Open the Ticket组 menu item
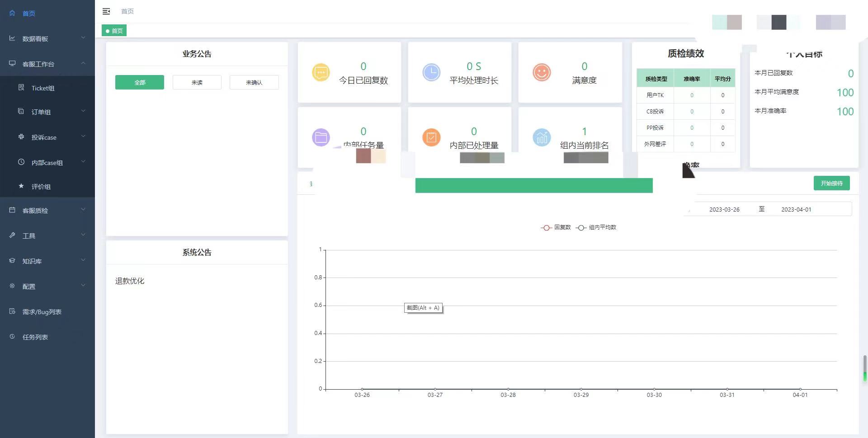 [x=47, y=88]
